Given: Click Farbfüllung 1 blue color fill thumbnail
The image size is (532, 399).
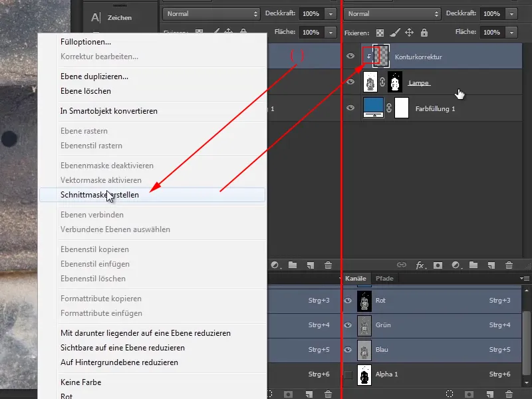Looking at the screenshot, I should (x=373, y=107).
